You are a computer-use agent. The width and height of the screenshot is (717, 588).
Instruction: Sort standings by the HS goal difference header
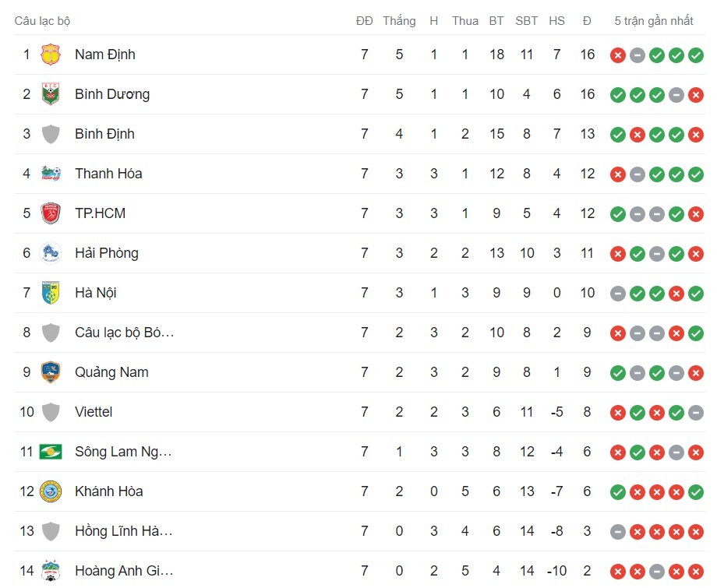(x=556, y=21)
